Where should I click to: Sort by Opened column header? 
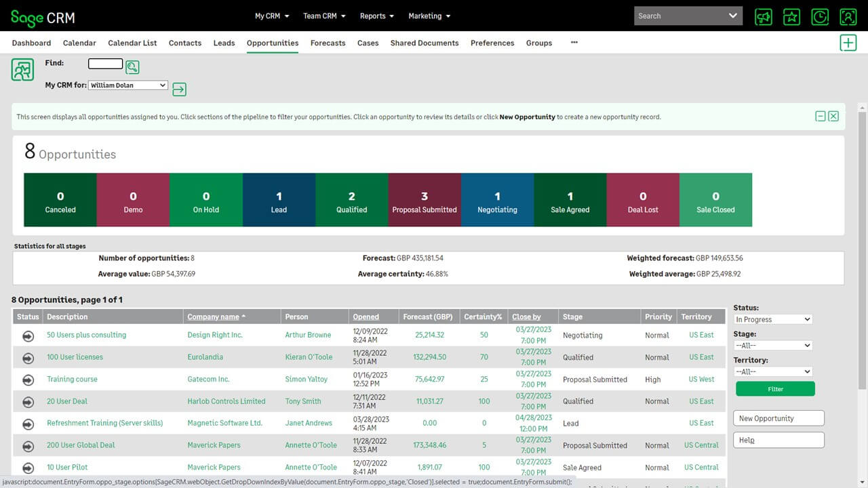(366, 317)
